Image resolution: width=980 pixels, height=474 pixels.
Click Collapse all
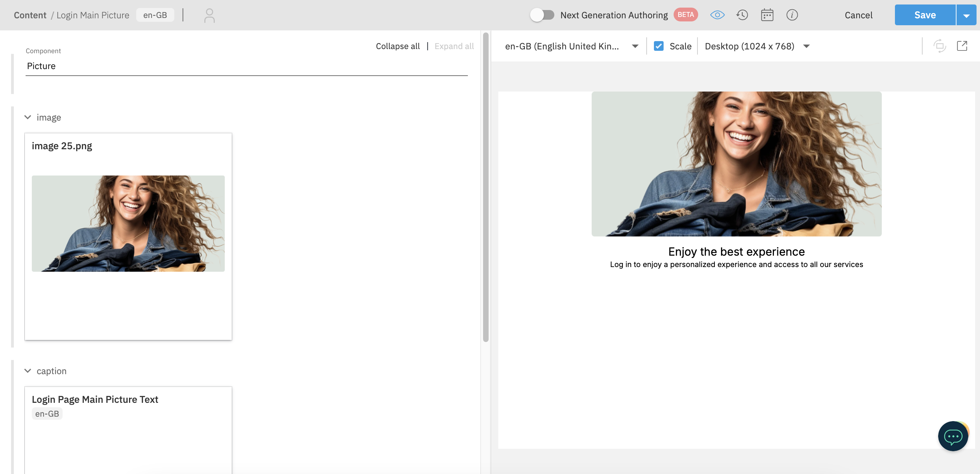(x=398, y=46)
